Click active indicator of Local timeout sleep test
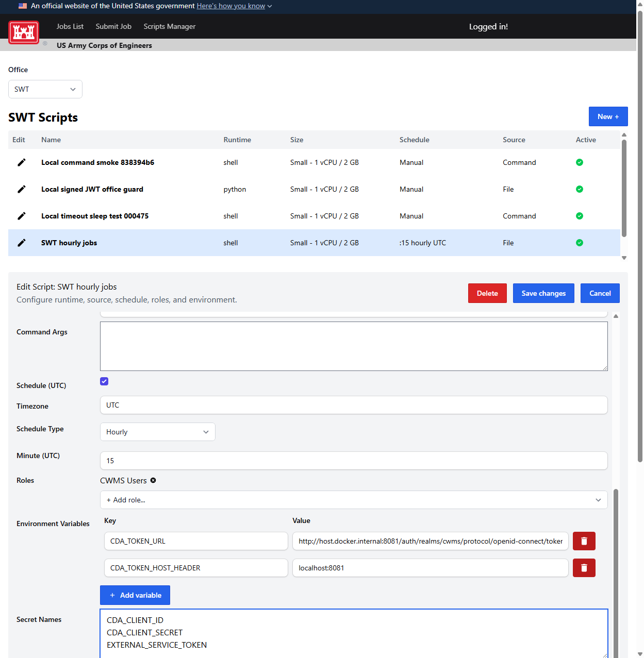Screen dimensions: 644x658 tap(580, 216)
